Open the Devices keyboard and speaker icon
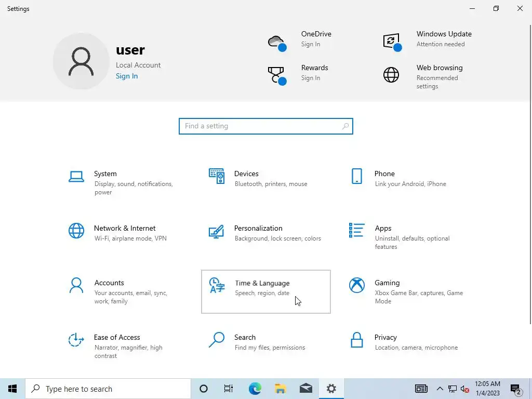 pos(217,176)
